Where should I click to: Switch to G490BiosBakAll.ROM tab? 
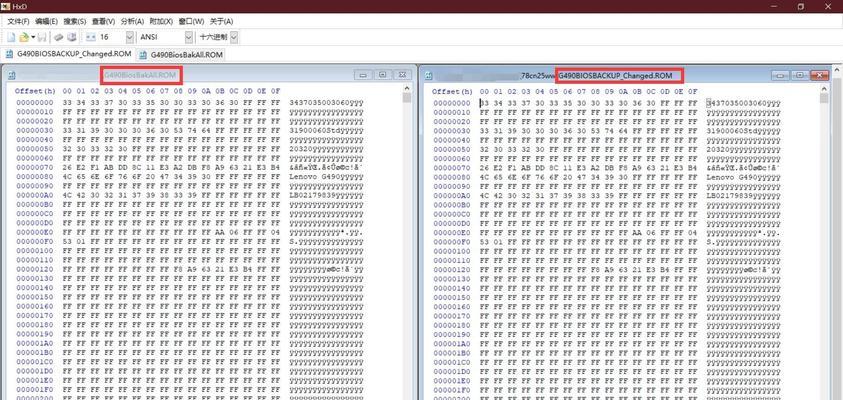pyautogui.click(x=181, y=54)
